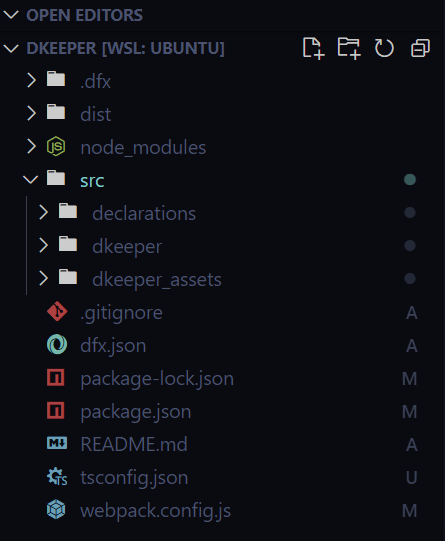The width and height of the screenshot is (445, 541).
Task: Select the src folder name
Action: [92, 181]
